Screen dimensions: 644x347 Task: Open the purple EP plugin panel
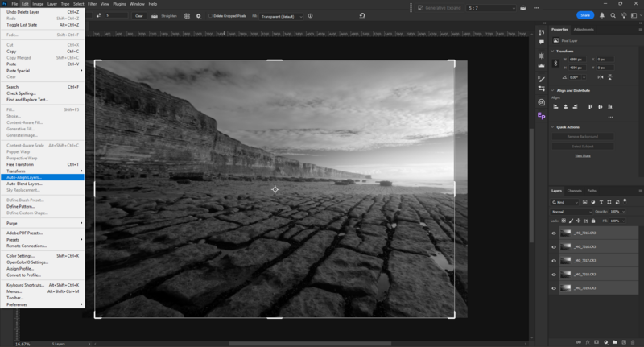(x=541, y=116)
